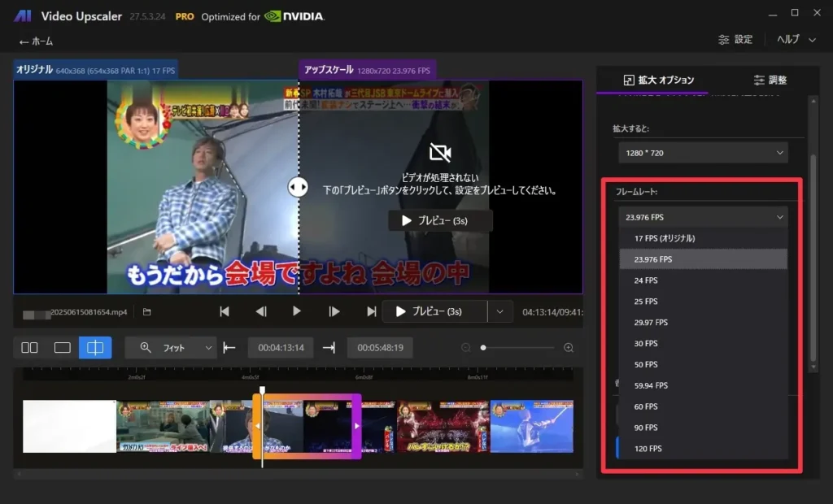833x504 pixels.
Task: Select 59.94 FPS from the frame rate list
Action: (x=651, y=385)
